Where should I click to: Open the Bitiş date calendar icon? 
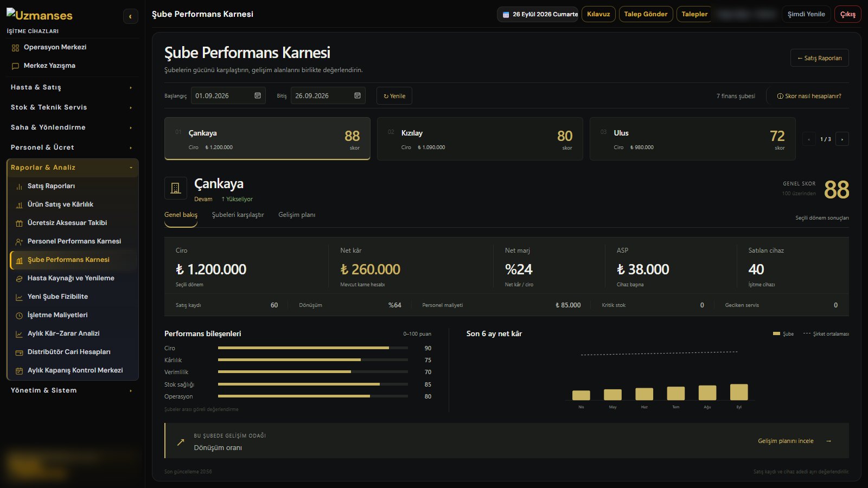(x=358, y=95)
